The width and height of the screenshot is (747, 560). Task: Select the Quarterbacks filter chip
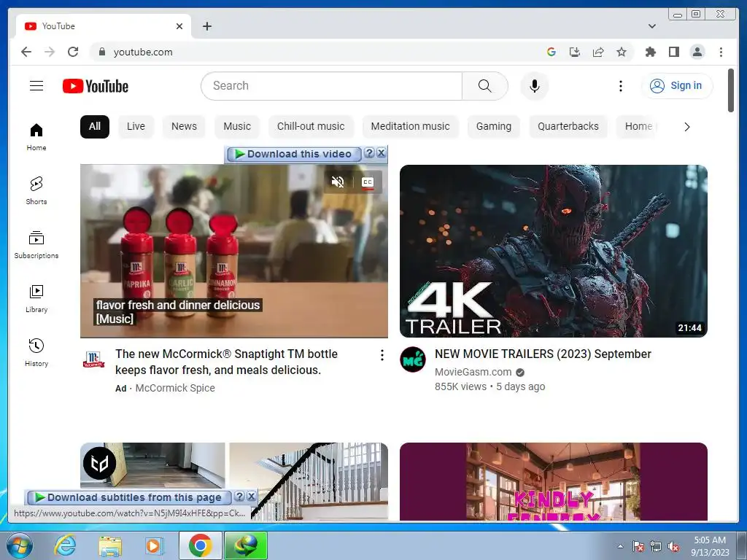coord(568,127)
